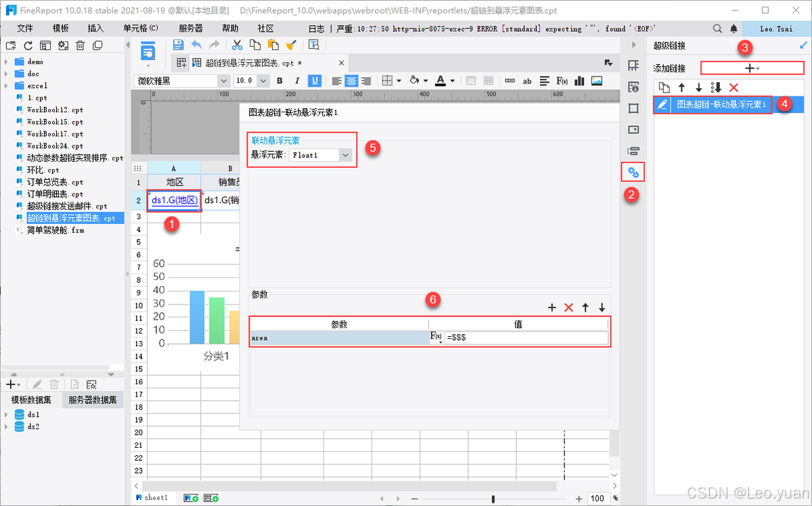Switch to the 模板数据集 tab
The height and width of the screenshot is (506, 812).
[31, 400]
